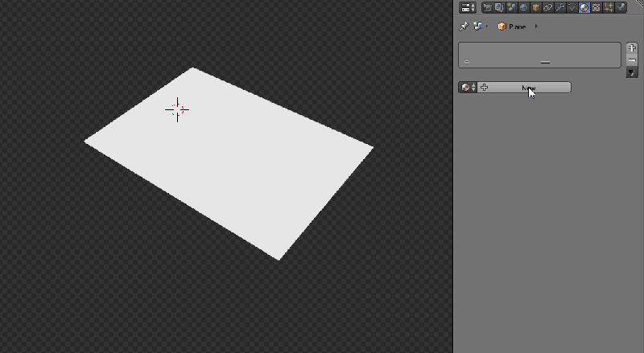The height and width of the screenshot is (353, 644).
Task: Create a New material
Action: point(524,88)
